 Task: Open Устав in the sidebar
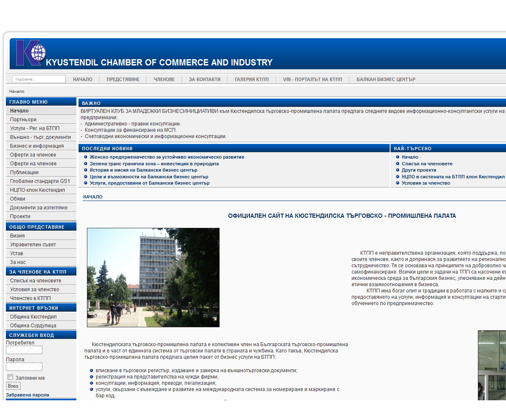coord(41,253)
